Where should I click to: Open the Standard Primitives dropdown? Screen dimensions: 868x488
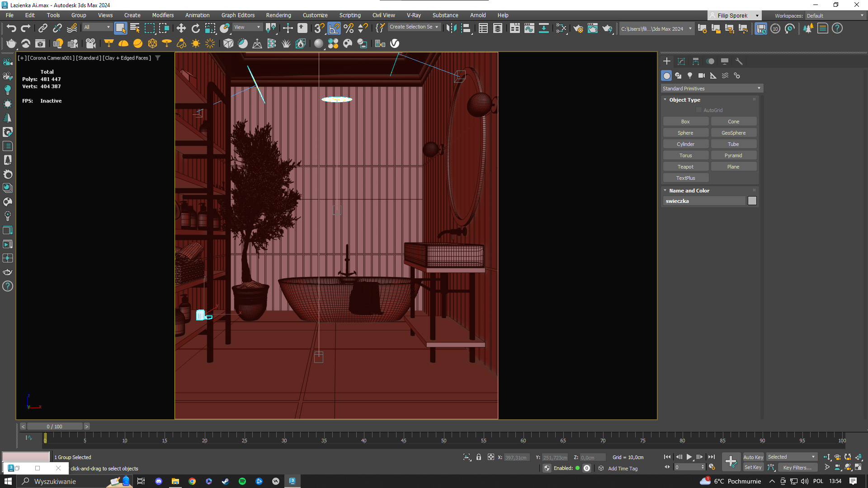tap(712, 89)
